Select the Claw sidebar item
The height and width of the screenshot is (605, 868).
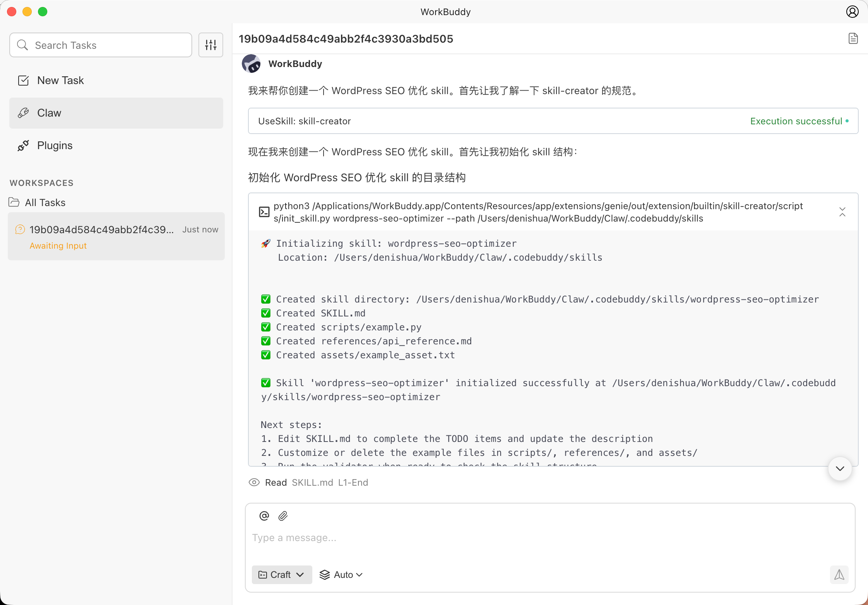click(x=116, y=113)
